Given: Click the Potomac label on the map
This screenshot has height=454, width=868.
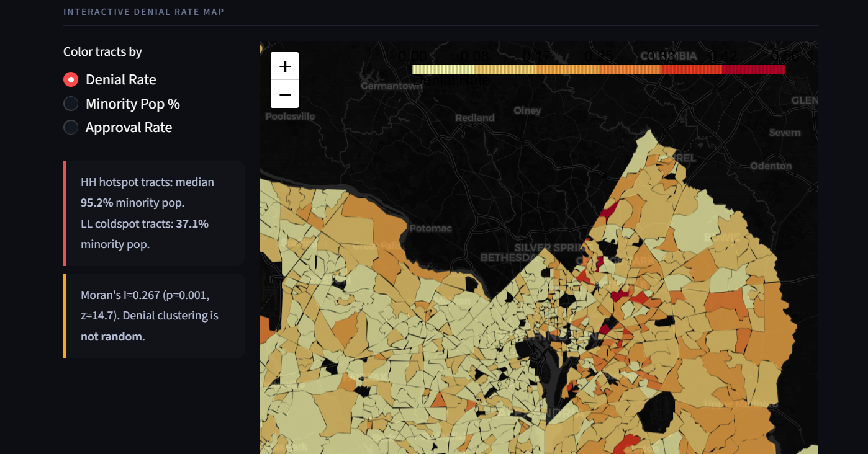Looking at the screenshot, I should pos(431,228).
